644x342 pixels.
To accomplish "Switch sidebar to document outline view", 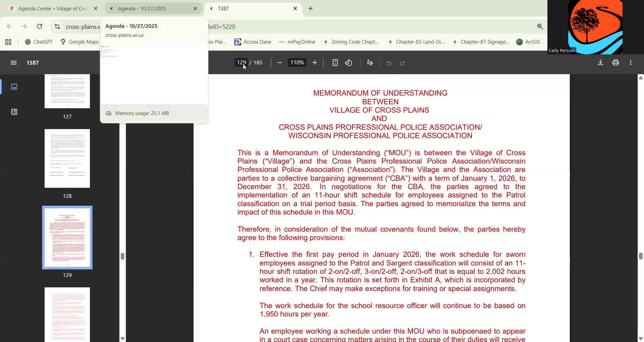I will (14, 112).
